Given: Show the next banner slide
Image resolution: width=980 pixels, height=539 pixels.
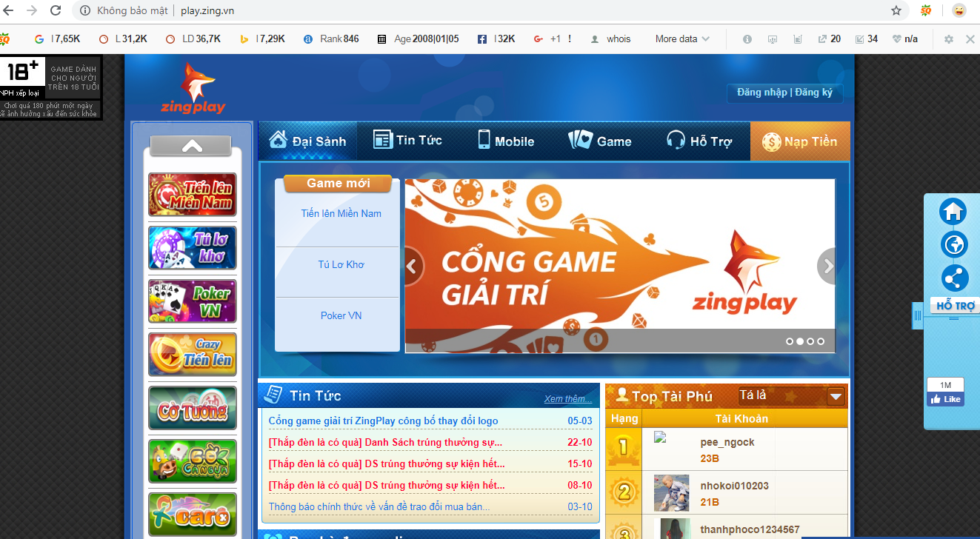Looking at the screenshot, I should (827, 266).
